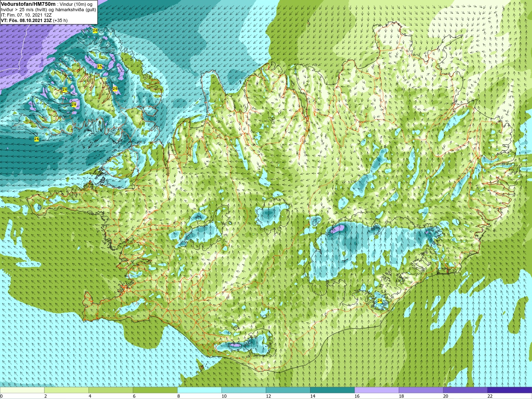Click the legend tick label "4"
Viewport: 532px width, 399px height.
90,396
